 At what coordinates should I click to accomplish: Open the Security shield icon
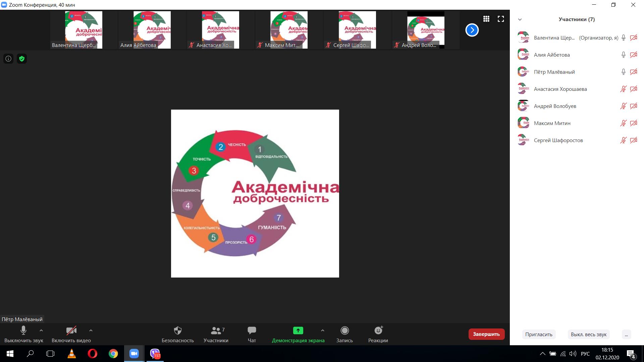tap(177, 331)
